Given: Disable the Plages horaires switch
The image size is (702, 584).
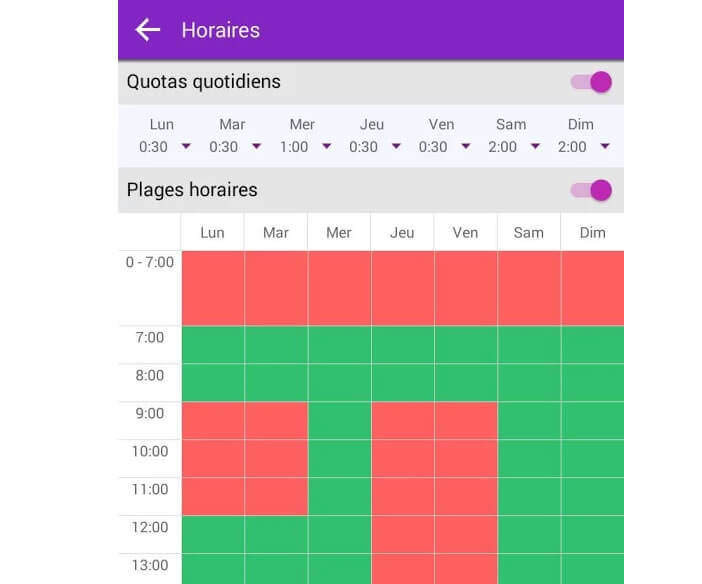Looking at the screenshot, I should coord(591,190).
